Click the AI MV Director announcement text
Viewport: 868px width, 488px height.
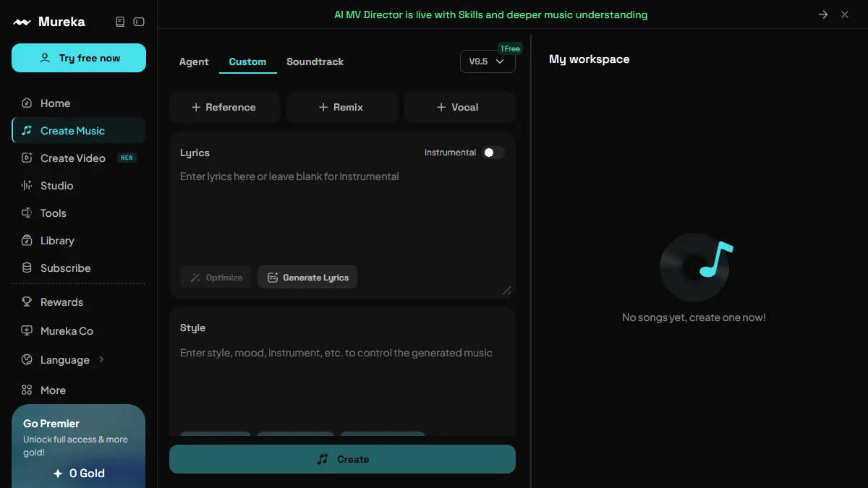tap(491, 14)
